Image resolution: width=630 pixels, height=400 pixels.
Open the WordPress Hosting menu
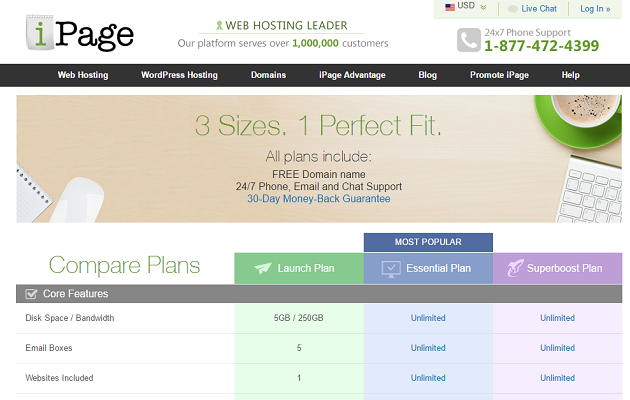click(179, 75)
